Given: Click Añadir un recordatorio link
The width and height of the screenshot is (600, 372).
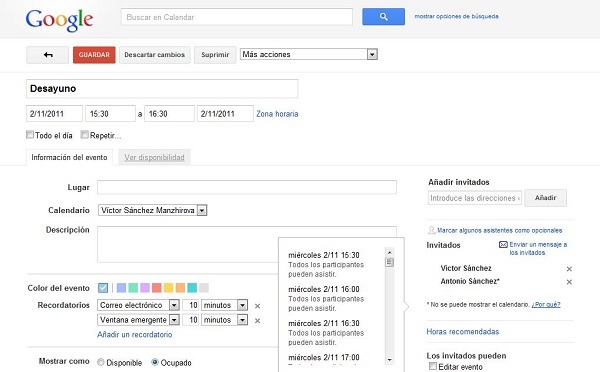Looking at the screenshot, I should click(135, 334).
